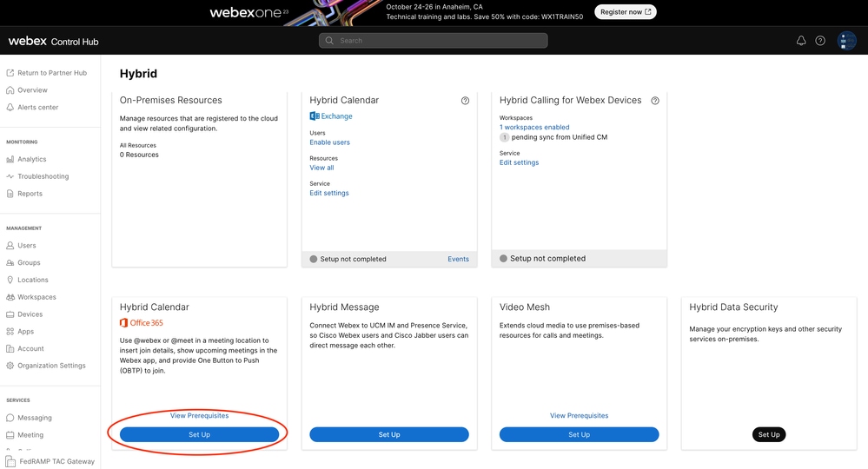Click the Overview home icon
This screenshot has width=868, height=469.
tap(10, 89)
